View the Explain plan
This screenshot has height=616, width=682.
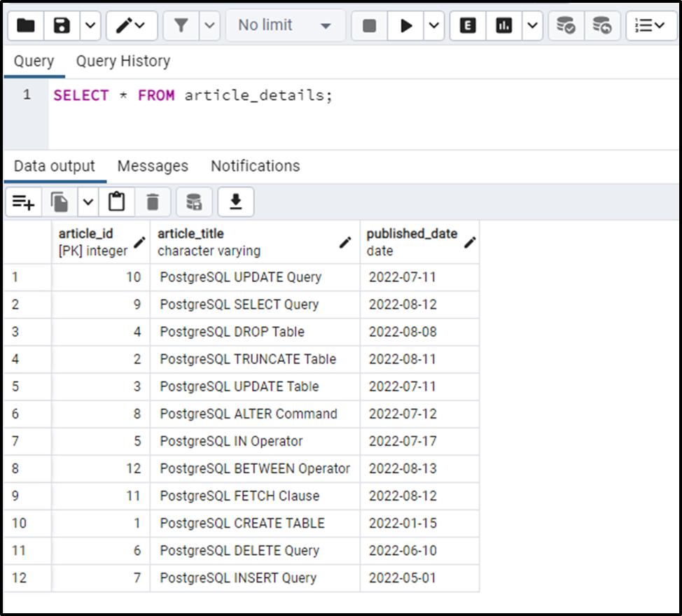pos(467,25)
